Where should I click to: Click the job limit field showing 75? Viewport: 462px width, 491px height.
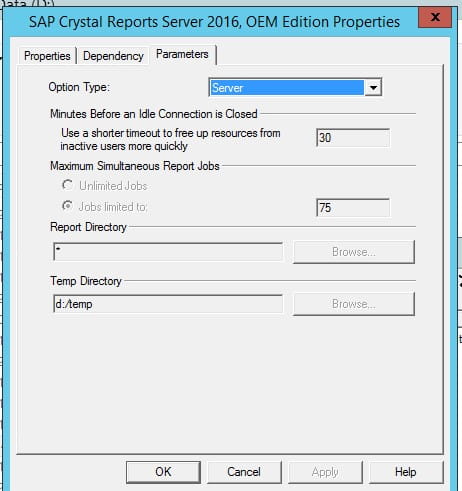353,208
